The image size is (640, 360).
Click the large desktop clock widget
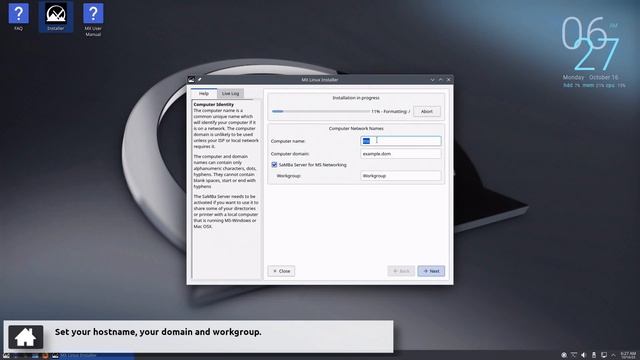point(591,43)
